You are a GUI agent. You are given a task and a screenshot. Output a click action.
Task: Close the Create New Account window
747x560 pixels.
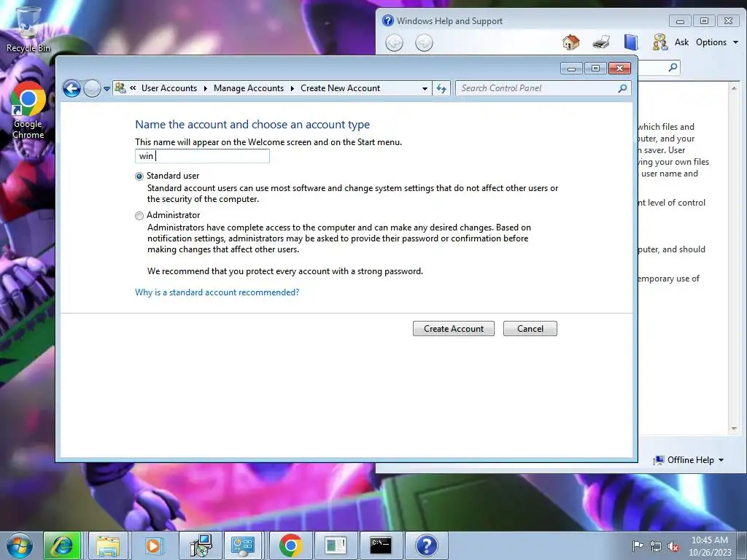619,69
